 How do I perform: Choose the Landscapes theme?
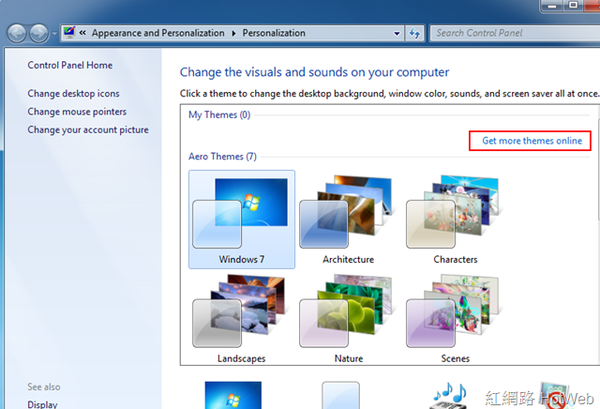241,318
